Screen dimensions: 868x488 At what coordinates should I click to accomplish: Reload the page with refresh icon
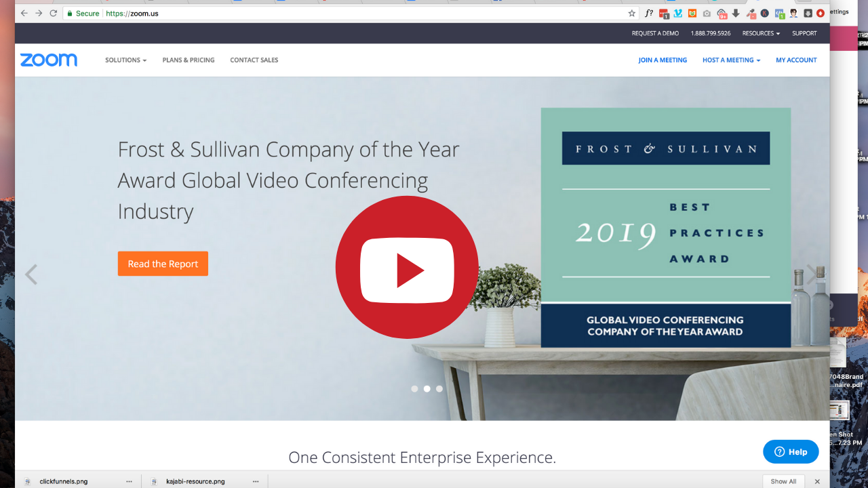click(x=53, y=13)
